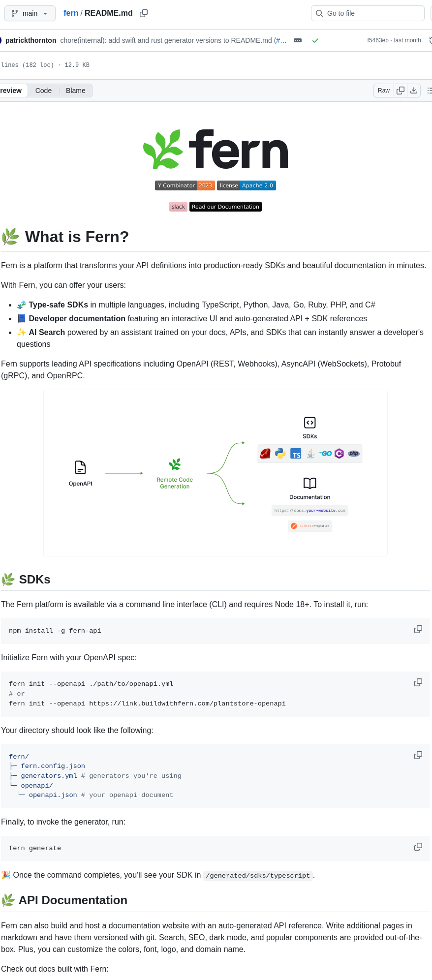Click the Y Combinator 2023 badge
This screenshot has width=432, height=980.
(185, 185)
